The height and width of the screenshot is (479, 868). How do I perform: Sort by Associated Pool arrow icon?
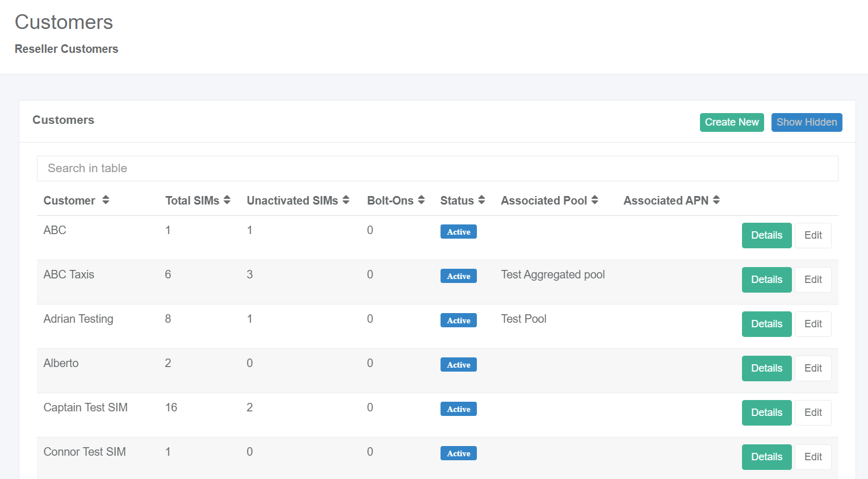point(595,200)
